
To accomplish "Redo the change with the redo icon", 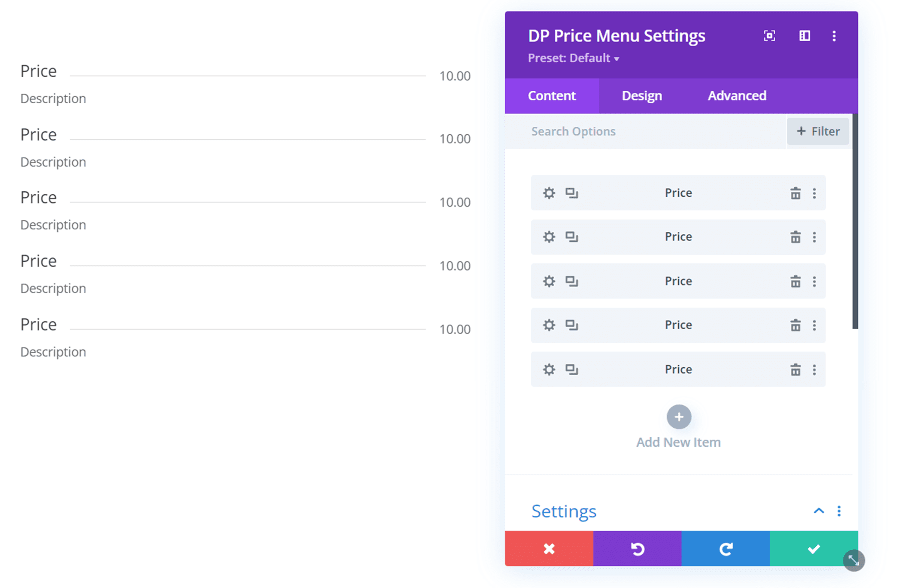I will [x=726, y=548].
